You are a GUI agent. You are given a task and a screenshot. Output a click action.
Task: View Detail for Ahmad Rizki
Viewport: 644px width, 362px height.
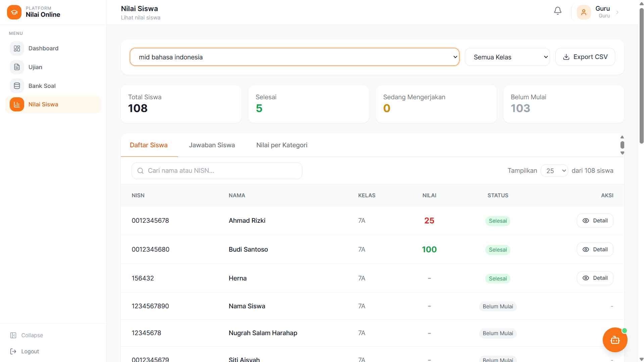click(595, 221)
